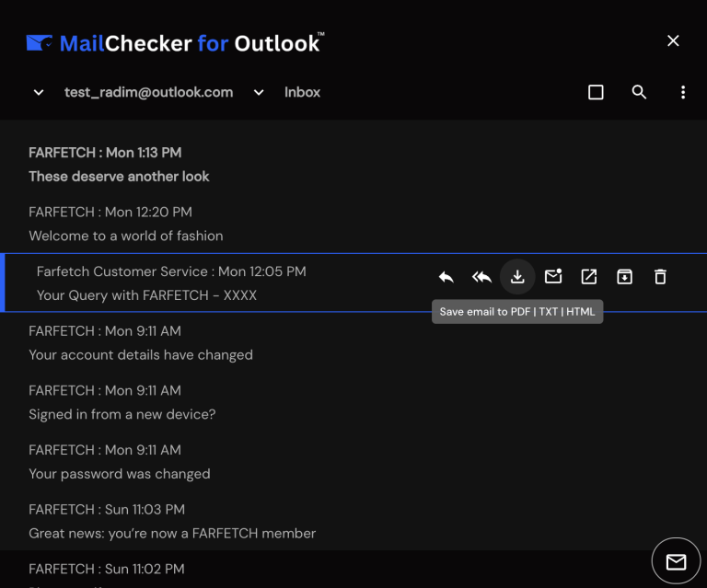Open the search magnifier icon
707x588 pixels.
(x=639, y=92)
